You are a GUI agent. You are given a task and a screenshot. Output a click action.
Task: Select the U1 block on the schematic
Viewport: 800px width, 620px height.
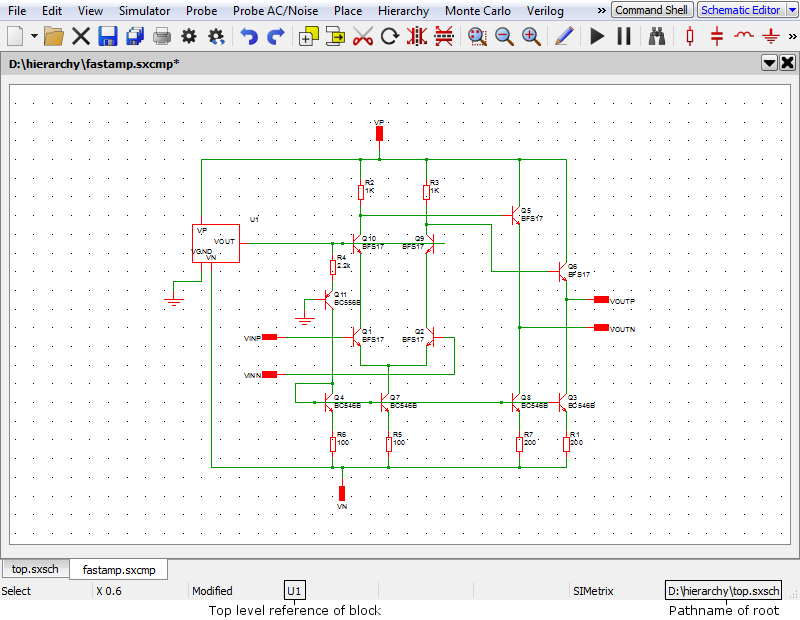point(215,243)
